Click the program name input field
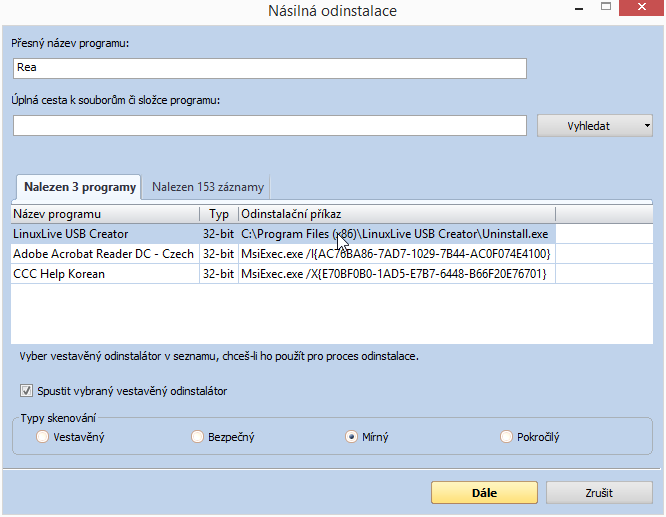 point(269,68)
